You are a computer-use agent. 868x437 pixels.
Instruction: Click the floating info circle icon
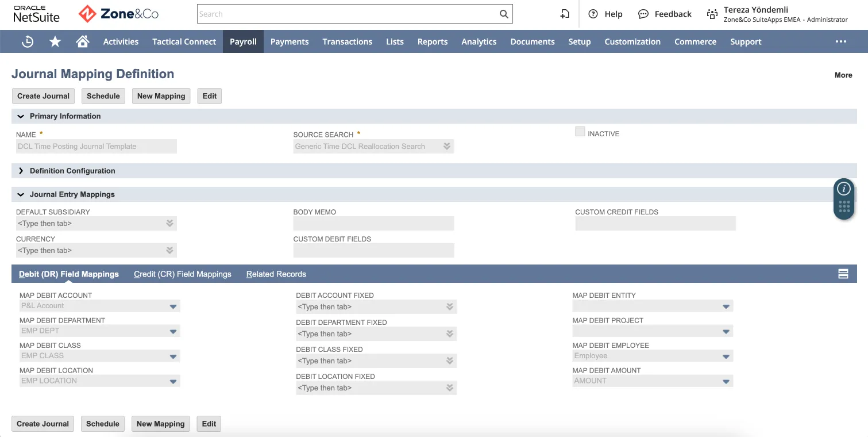[843, 189]
